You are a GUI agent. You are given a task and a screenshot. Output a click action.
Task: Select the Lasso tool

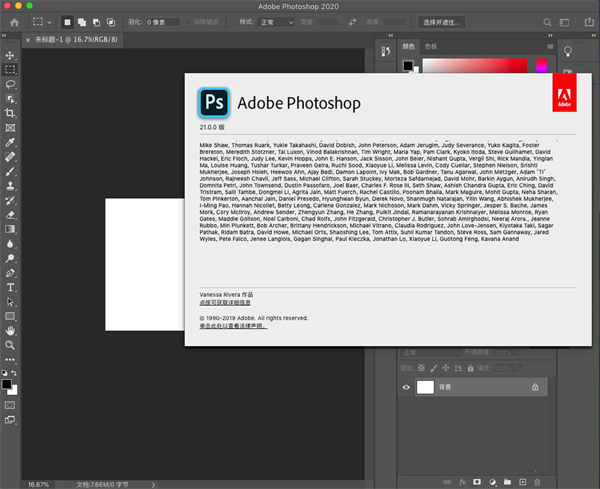(x=10, y=84)
